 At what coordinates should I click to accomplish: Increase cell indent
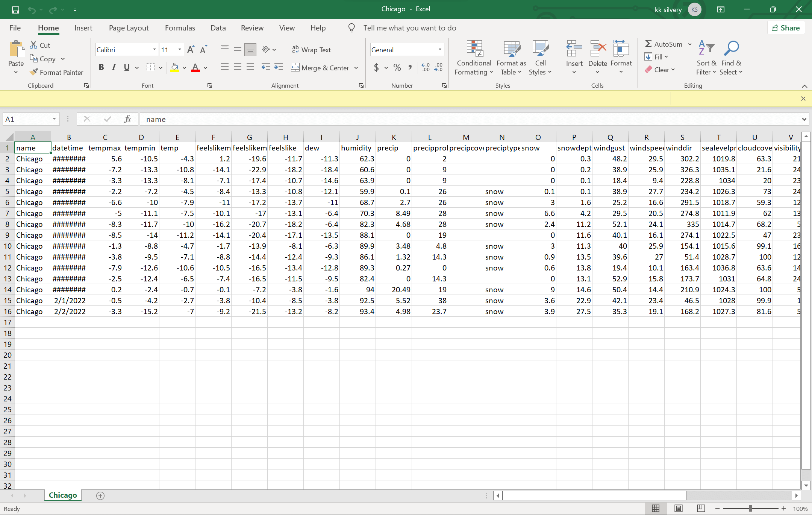coord(279,67)
